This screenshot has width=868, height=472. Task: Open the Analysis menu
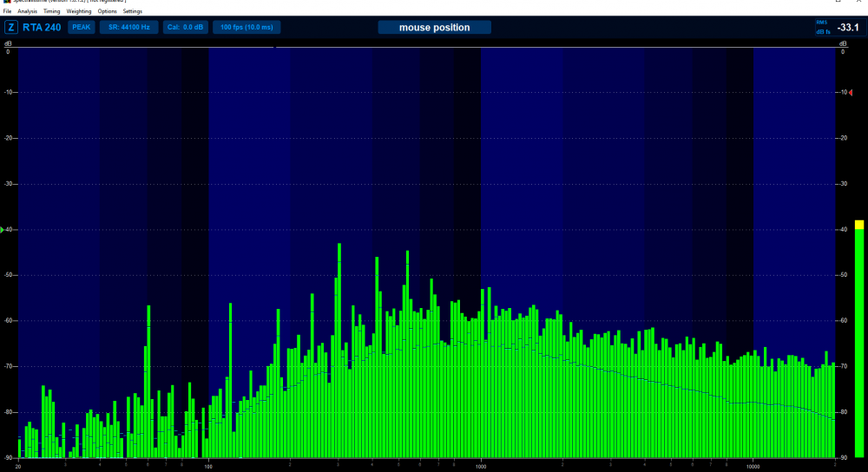27,11
